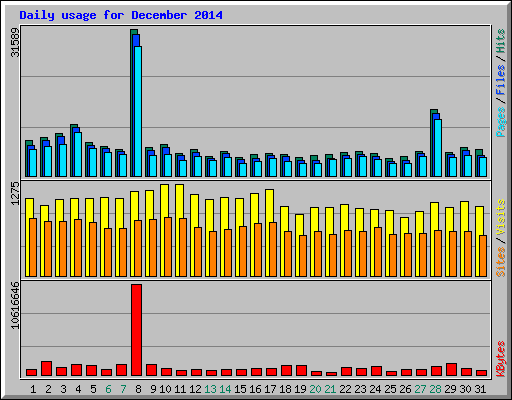Image resolution: width=512 pixels, height=400 pixels.
Task: Click the cyan Pages bar for day 4
Action: [x=78, y=154]
